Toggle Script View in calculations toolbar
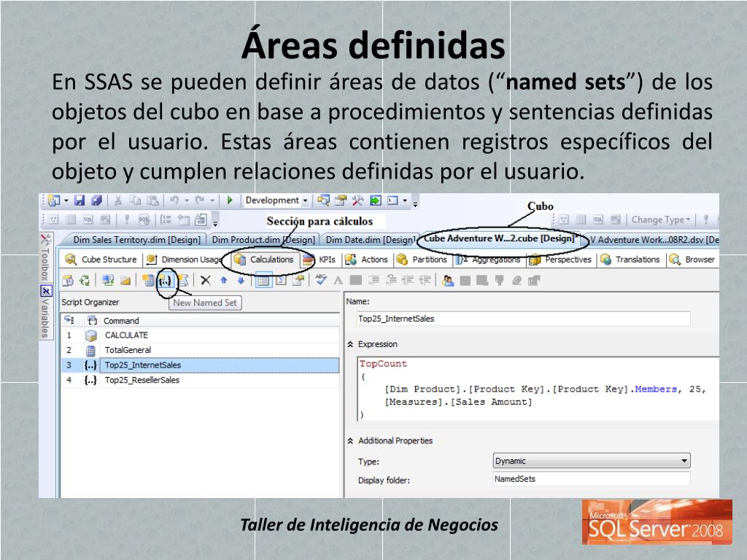 [281, 281]
